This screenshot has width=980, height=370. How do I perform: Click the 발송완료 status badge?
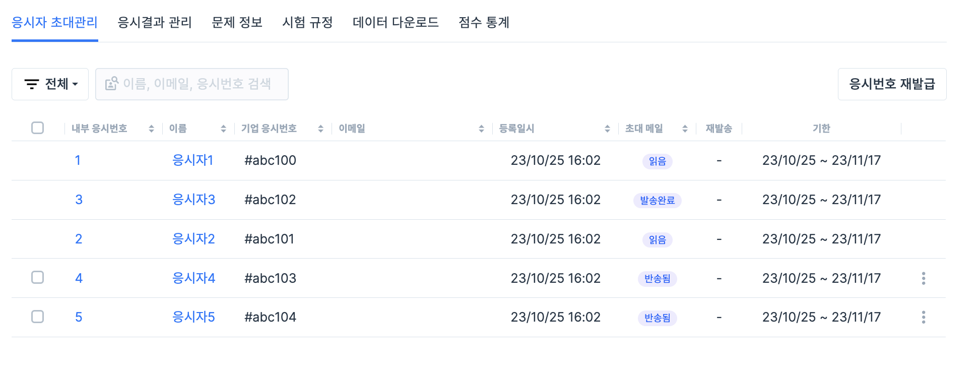coord(657,201)
